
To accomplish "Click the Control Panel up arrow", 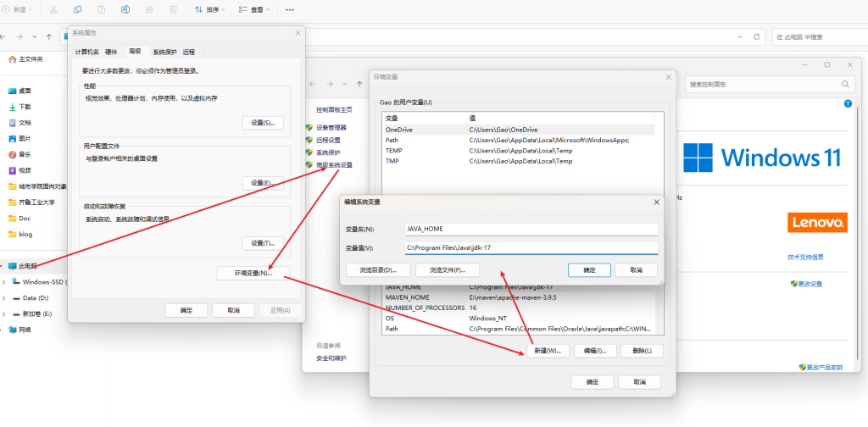I will point(359,84).
